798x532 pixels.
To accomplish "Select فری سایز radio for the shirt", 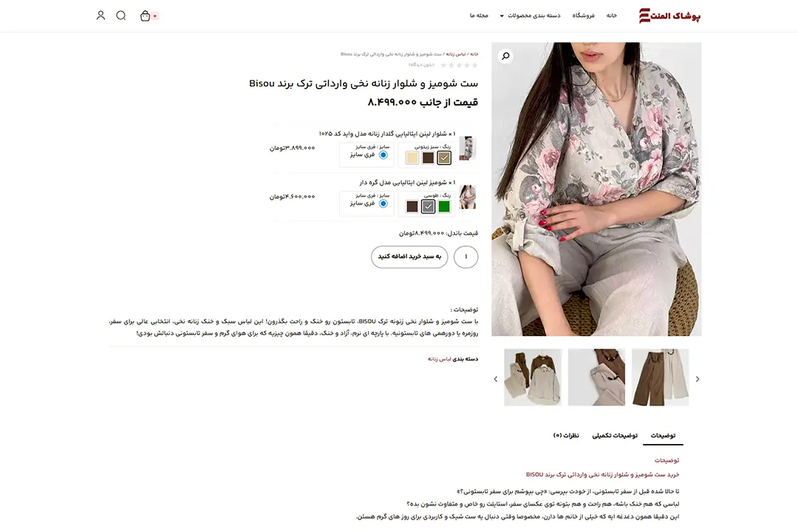I will point(383,204).
